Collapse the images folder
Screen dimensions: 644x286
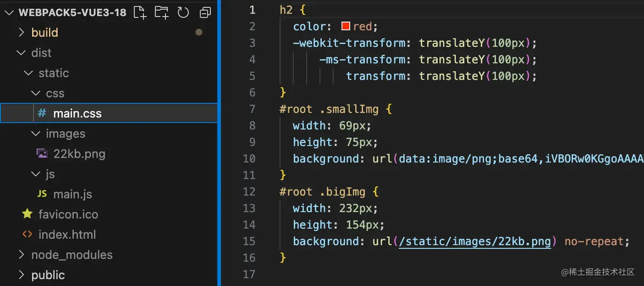point(36,133)
